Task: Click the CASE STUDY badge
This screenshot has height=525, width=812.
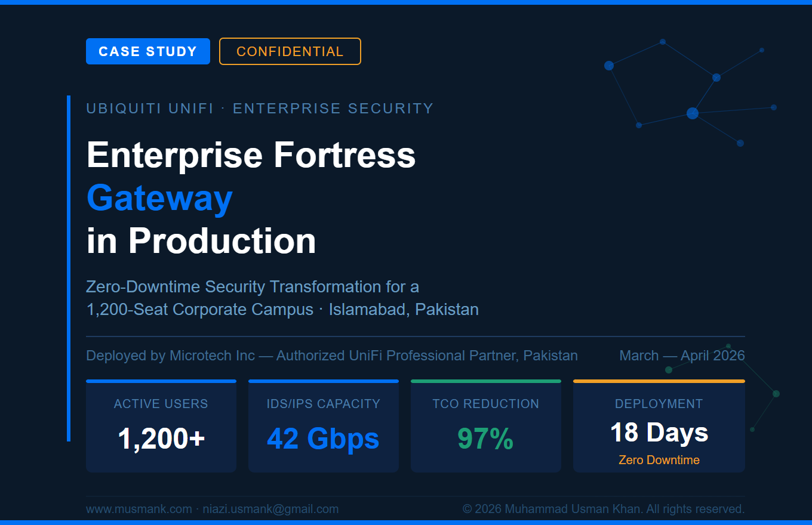Action: [148, 51]
